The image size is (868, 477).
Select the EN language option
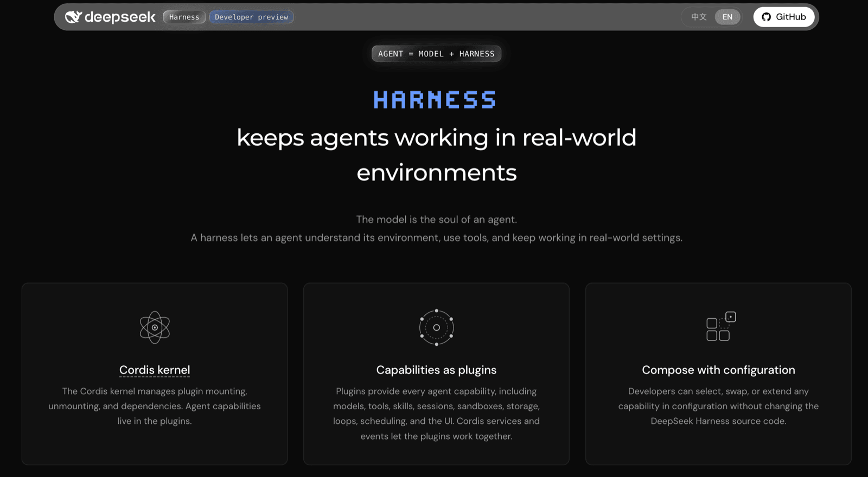[x=727, y=17]
